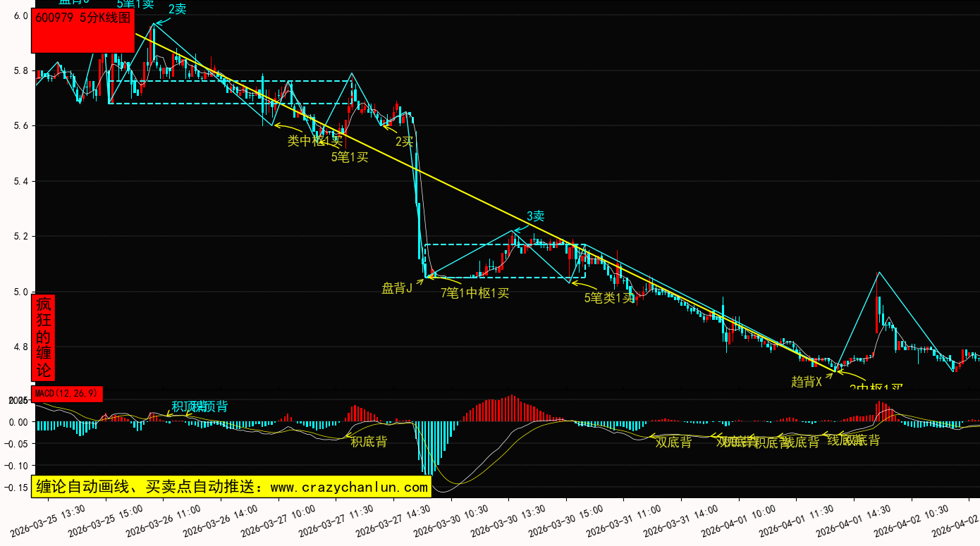980x546 pixels.
Task: Click the 疯狂的缠论 red watermark label
Action: pyautogui.click(x=44, y=337)
